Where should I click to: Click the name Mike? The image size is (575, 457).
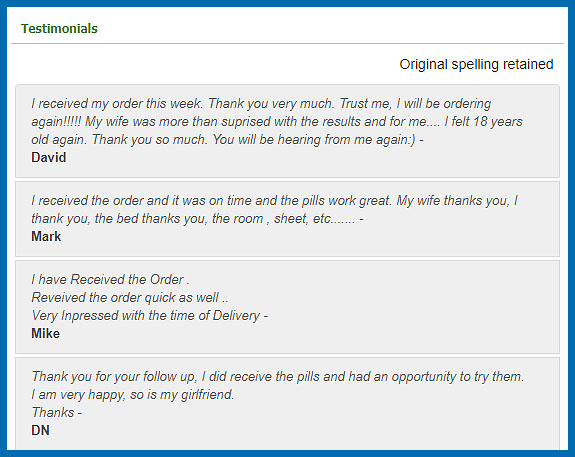pyautogui.click(x=45, y=333)
